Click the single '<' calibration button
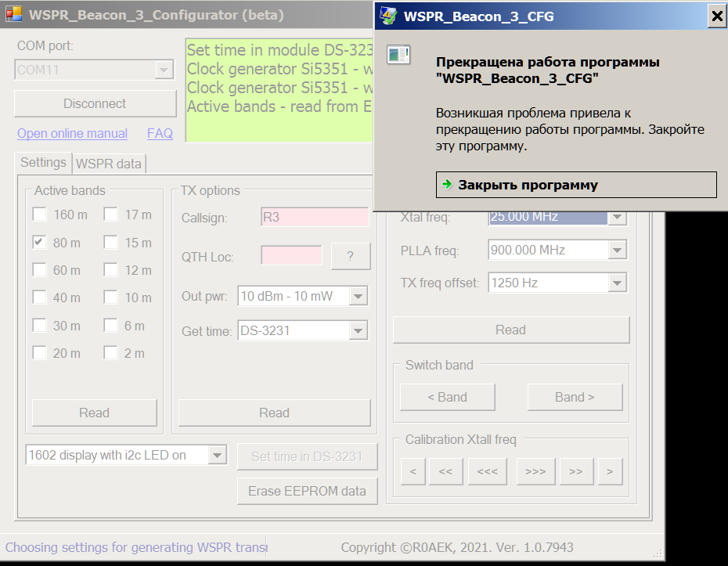The image size is (728, 566). tap(413, 471)
